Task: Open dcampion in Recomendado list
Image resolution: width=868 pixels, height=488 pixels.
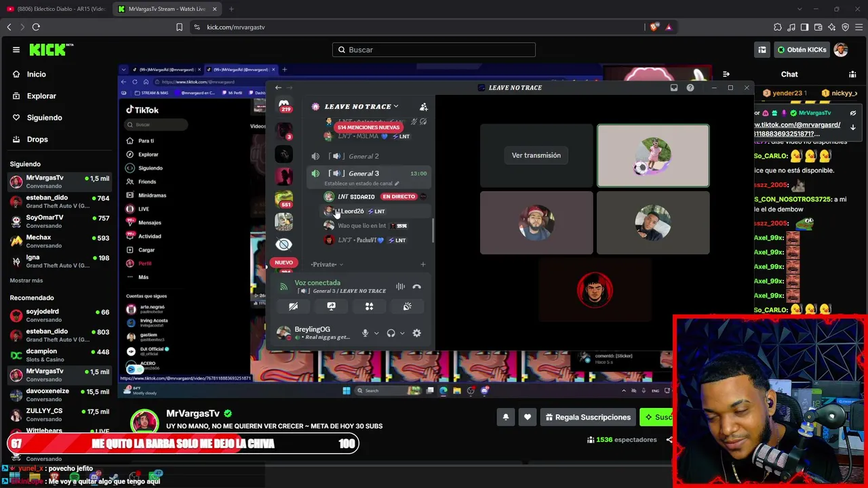Action: click(59, 355)
